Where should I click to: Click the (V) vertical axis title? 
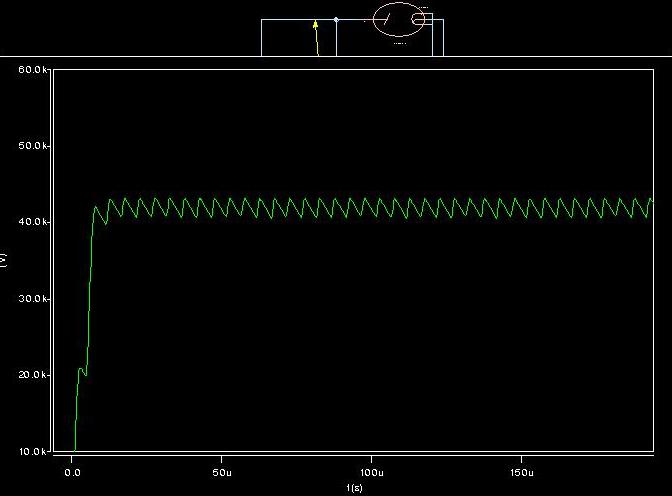[4, 260]
